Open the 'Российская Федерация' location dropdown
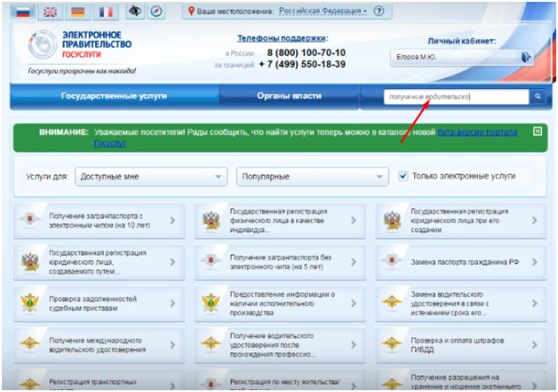This screenshot has height=392, width=558. click(x=322, y=12)
